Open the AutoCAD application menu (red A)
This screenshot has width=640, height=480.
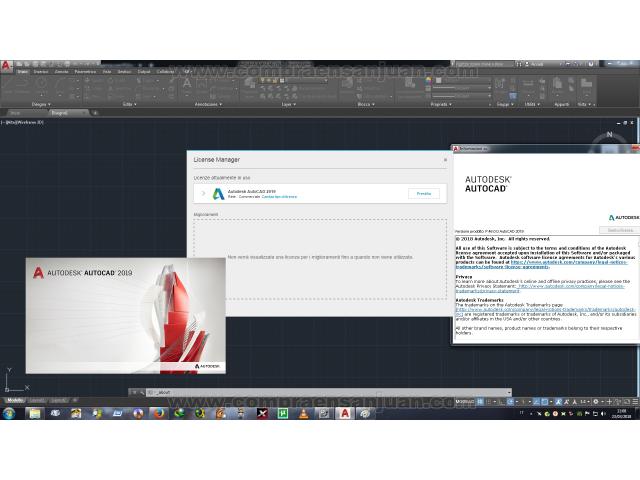[x=7, y=67]
